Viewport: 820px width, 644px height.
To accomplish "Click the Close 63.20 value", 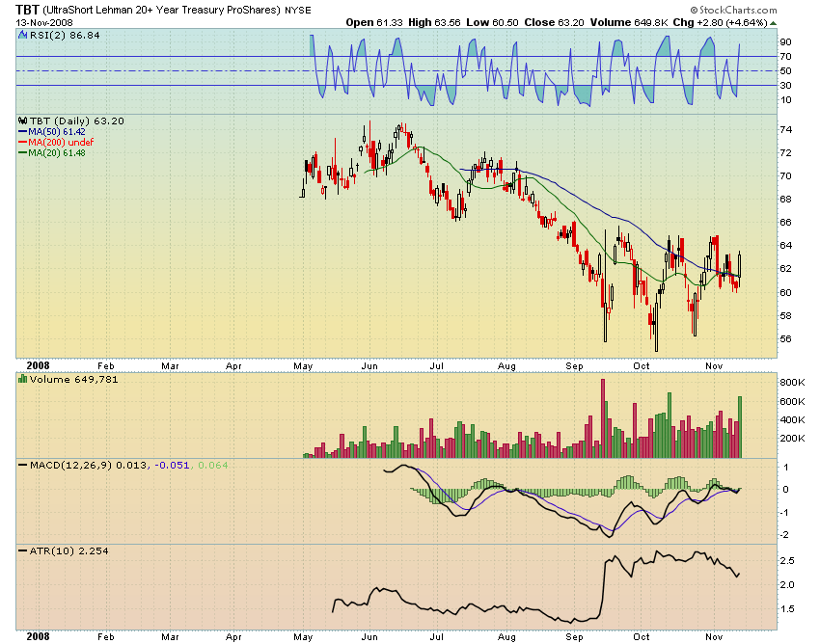I will (555, 22).
